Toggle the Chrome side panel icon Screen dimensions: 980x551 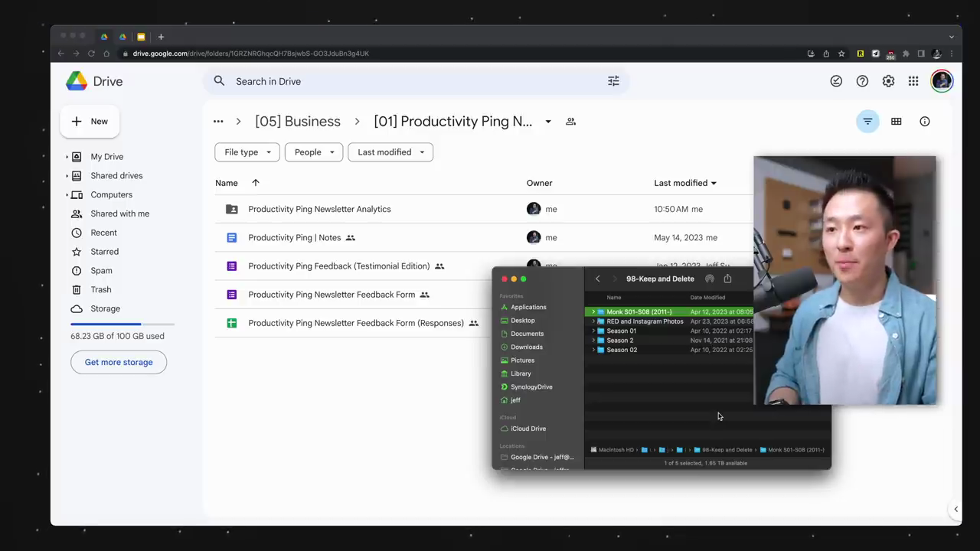point(921,54)
